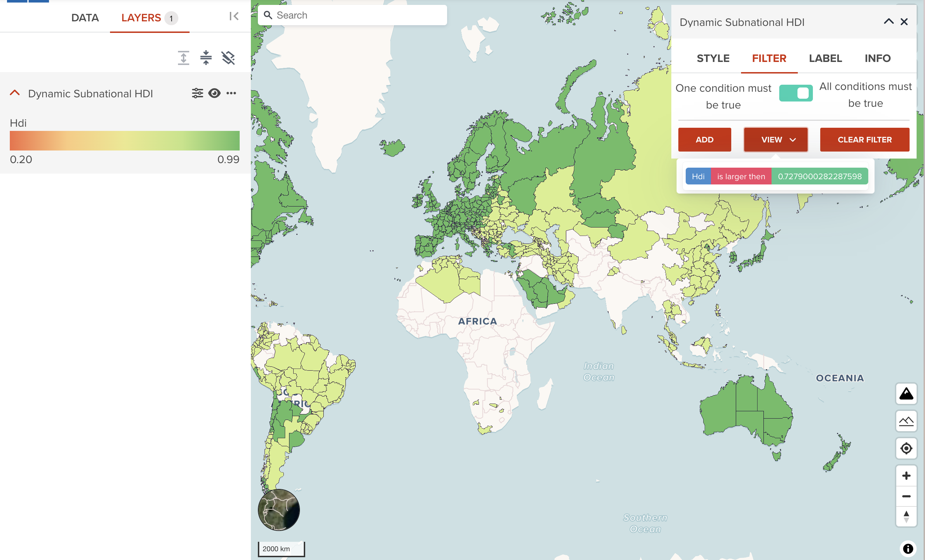Click the HDI filter tag expander
The width and height of the screenshot is (925, 560).
698,176
